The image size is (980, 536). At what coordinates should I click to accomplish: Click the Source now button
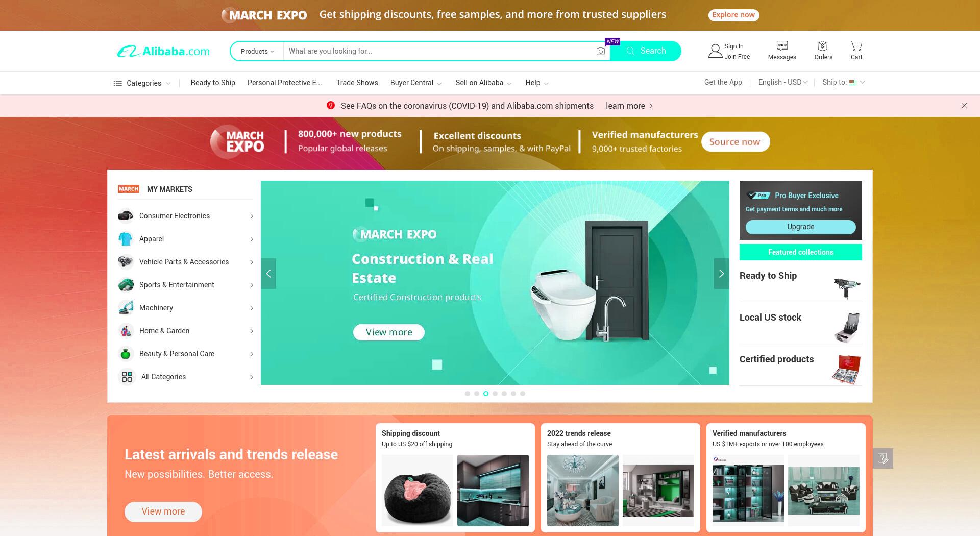coord(735,142)
